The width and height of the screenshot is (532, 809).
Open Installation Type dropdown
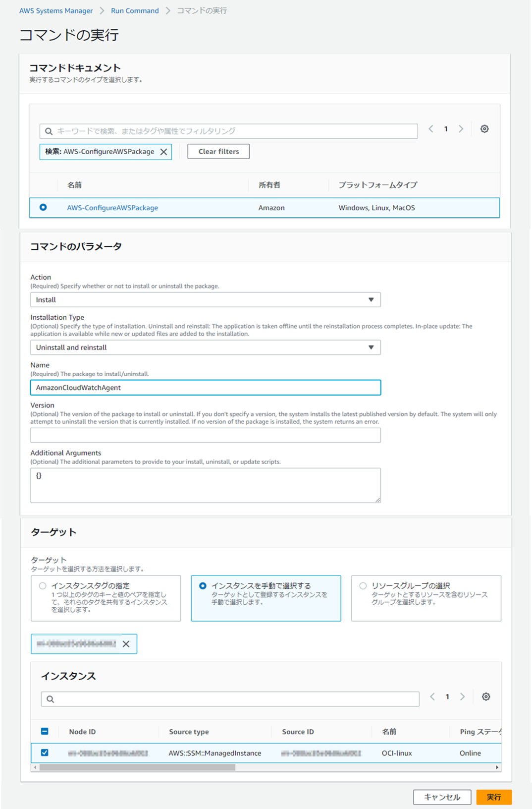click(206, 347)
